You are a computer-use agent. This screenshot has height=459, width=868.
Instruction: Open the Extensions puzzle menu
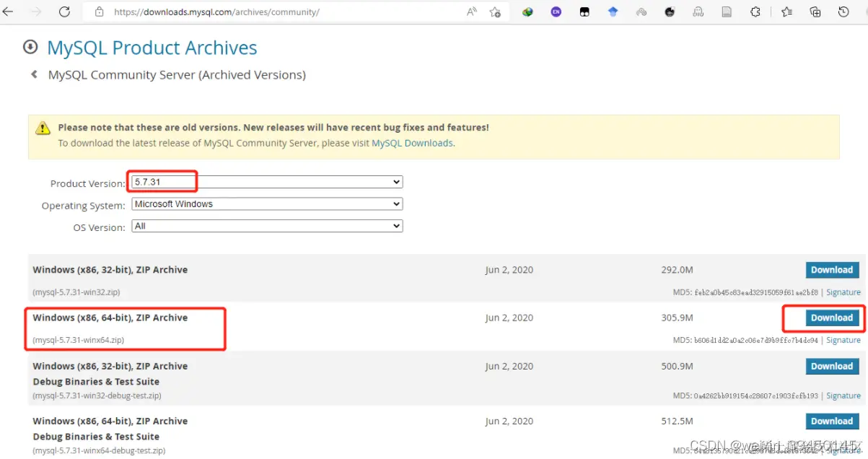point(755,12)
